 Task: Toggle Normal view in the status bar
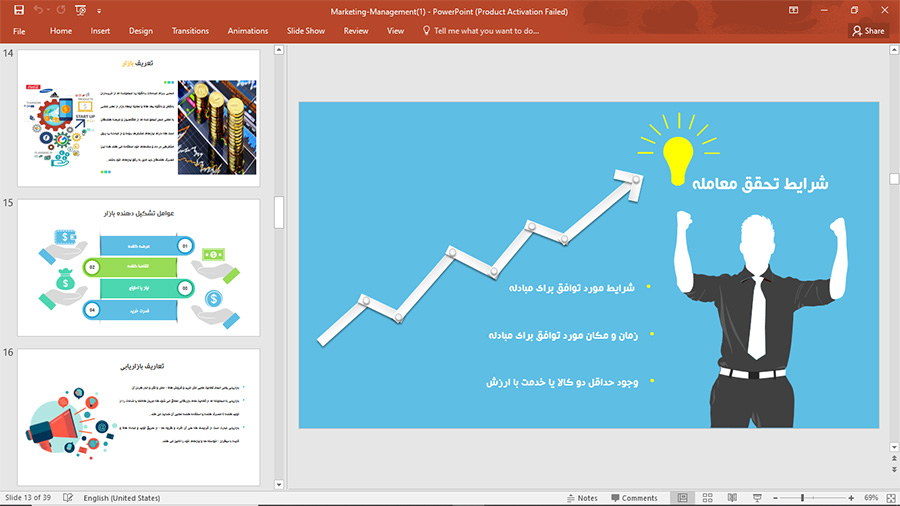[x=682, y=498]
